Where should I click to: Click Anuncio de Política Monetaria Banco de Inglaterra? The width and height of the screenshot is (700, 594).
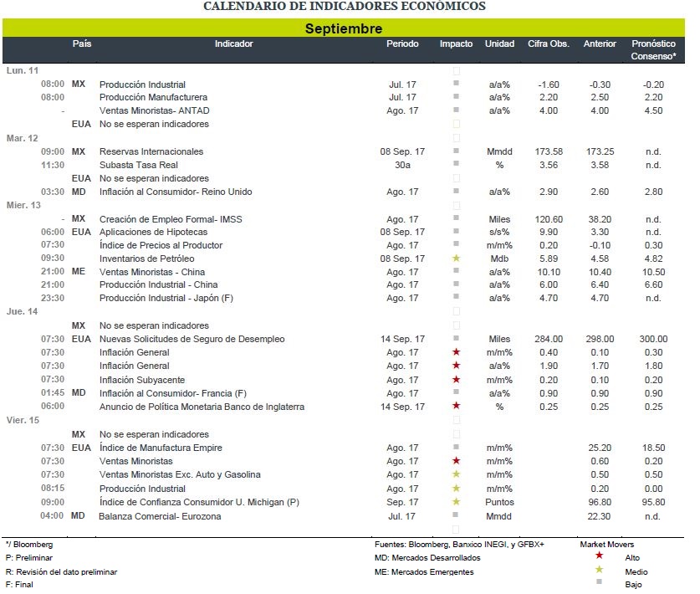point(202,407)
